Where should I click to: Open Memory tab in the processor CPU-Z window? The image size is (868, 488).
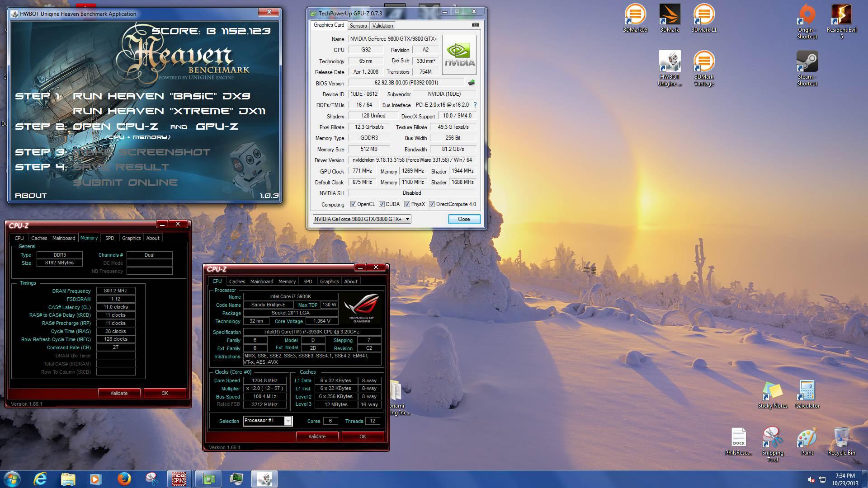click(287, 282)
